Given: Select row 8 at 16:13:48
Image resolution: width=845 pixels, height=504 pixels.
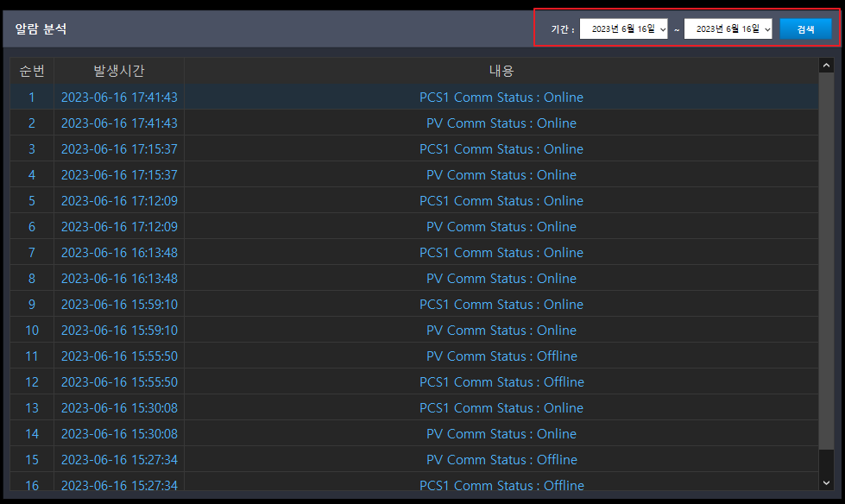Looking at the screenshot, I should [414, 278].
